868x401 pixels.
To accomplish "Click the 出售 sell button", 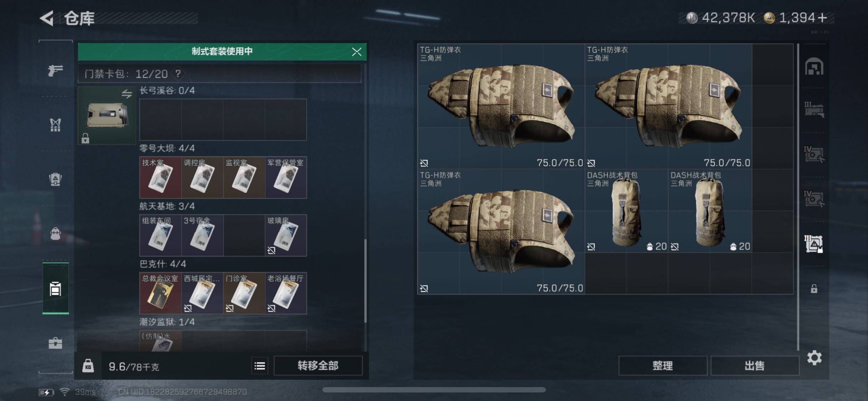I will coord(755,366).
